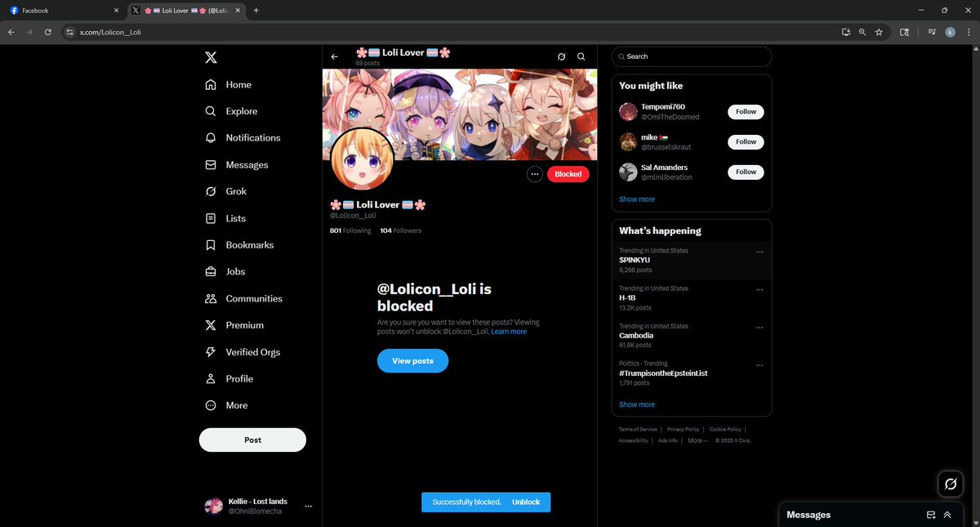The width and height of the screenshot is (980, 527).
Task: Open Messages in the left sidebar
Action: pos(237,165)
